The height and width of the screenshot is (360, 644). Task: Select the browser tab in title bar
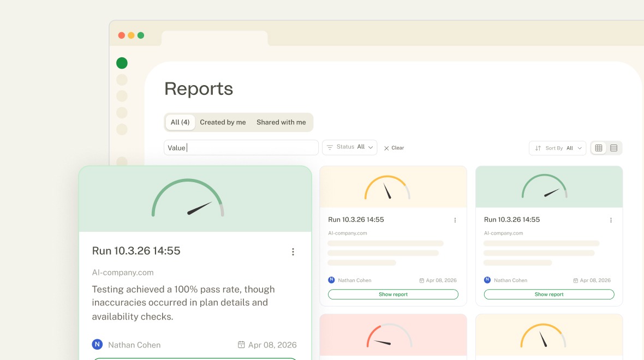click(215, 38)
